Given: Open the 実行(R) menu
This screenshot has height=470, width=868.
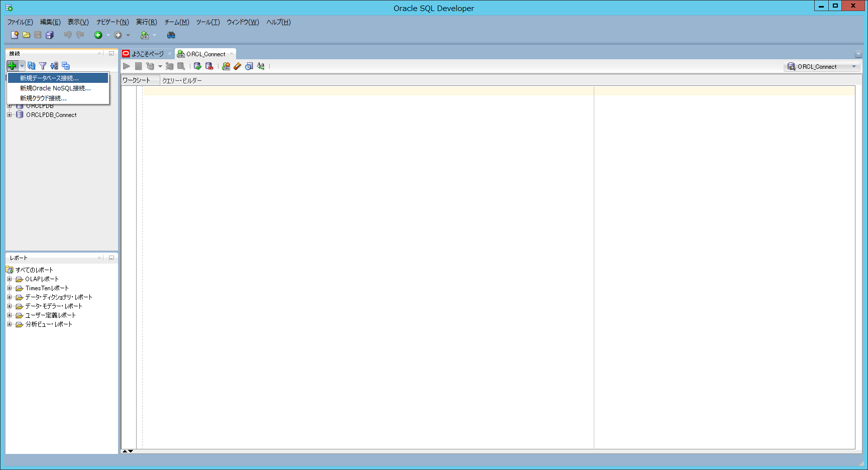Looking at the screenshot, I should tap(147, 22).
